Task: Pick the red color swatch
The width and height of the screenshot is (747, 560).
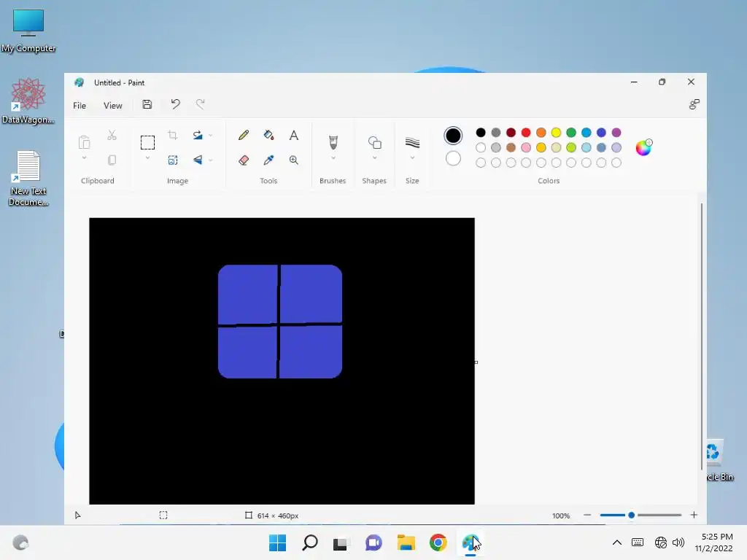Action: [526, 133]
